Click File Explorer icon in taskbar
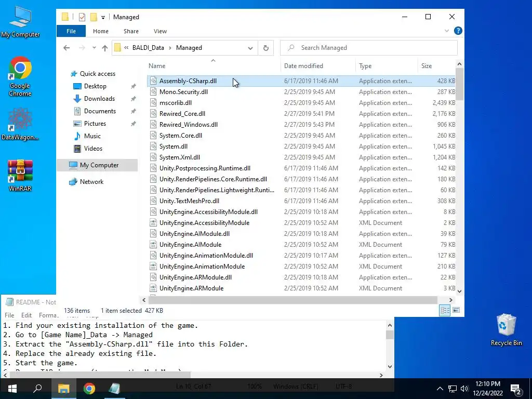 click(63, 389)
